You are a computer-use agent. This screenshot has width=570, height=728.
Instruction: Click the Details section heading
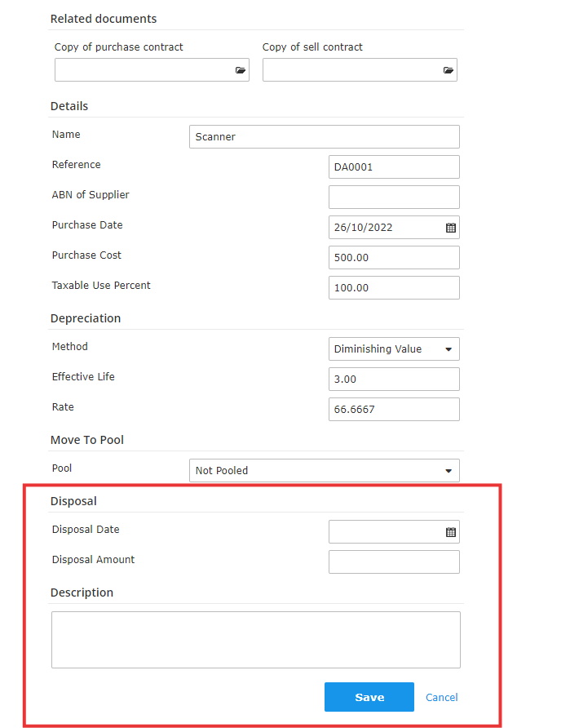(69, 106)
